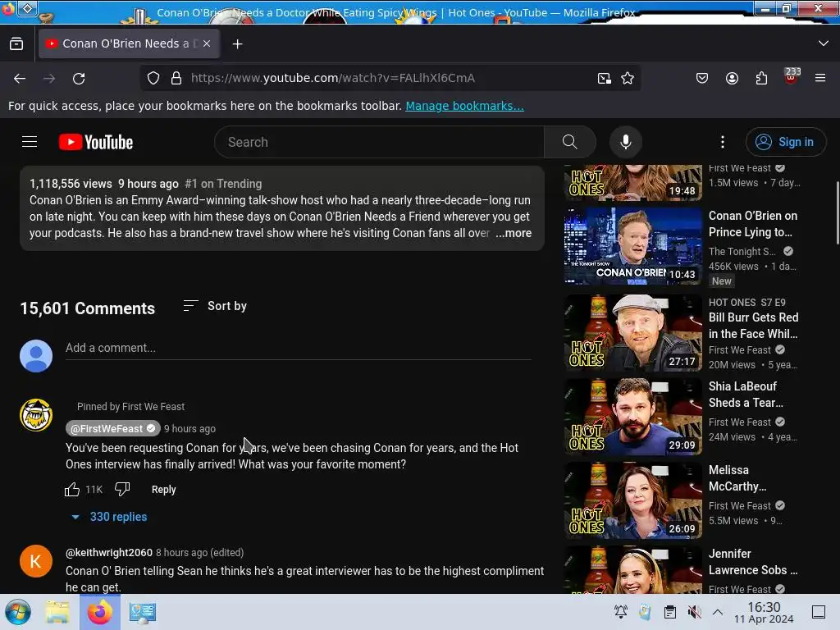Open uBlock extension icon showing 233
Image resolution: width=840 pixels, height=630 pixels.
pyautogui.click(x=792, y=77)
